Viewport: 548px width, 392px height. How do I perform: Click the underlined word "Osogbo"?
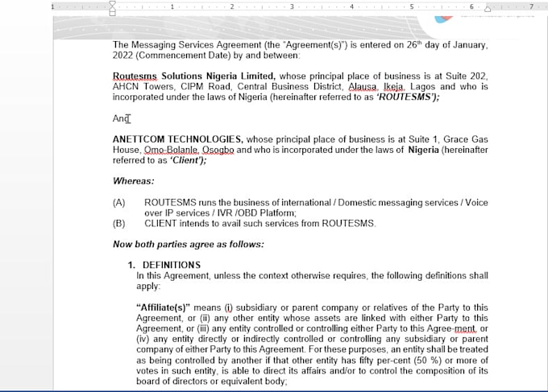point(218,150)
